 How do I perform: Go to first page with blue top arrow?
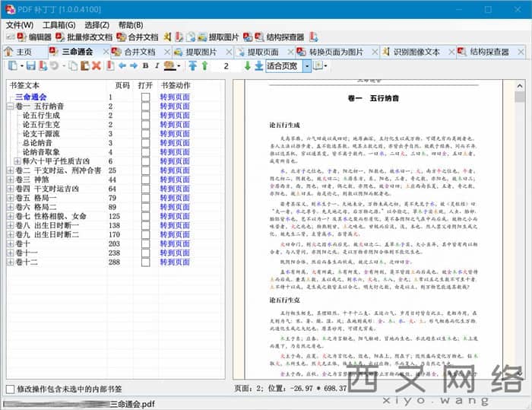point(193,66)
